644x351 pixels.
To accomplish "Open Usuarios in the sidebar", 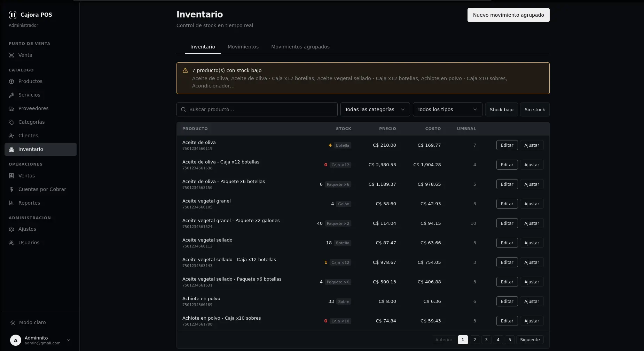I will pyautogui.click(x=40, y=243).
